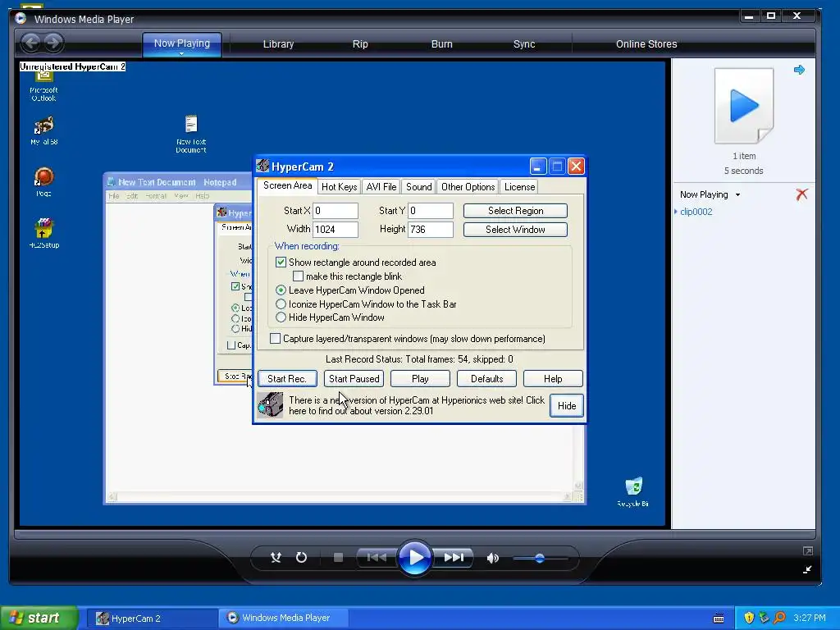Open the Sync tab
The width and height of the screenshot is (840, 630).
point(524,44)
